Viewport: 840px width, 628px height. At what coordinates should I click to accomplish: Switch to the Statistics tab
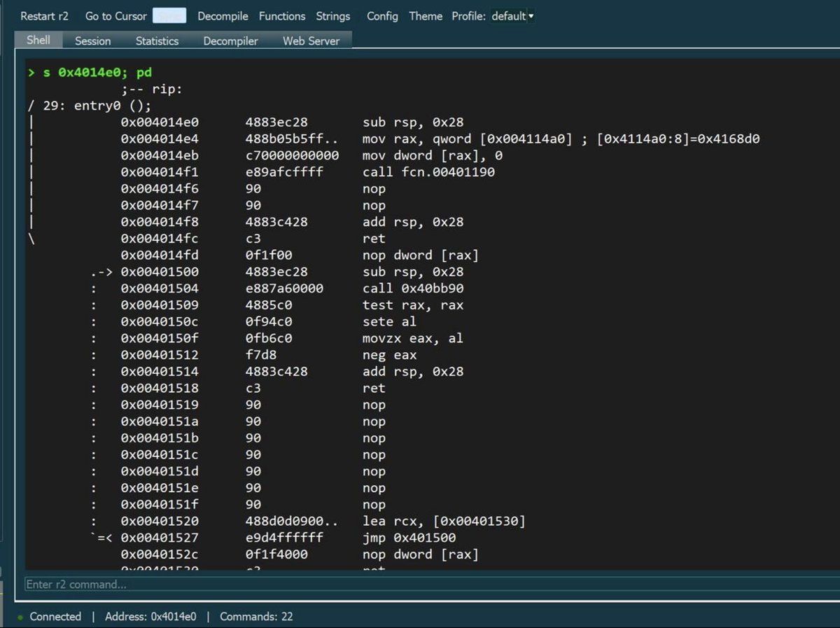pos(157,41)
